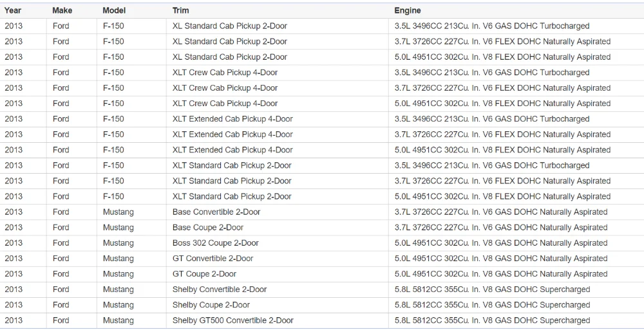Select the Boss 302 Coupe 2-Door trim cell
The width and height of the screenshot is (644, 330).
pyautogui.click(x=215, y=243)
